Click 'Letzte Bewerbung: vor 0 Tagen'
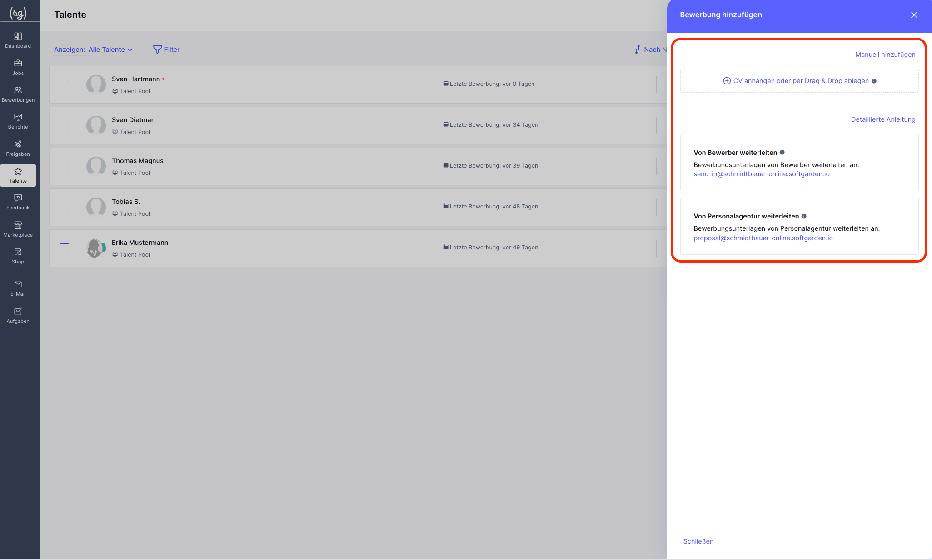This screenshot has height=560, width=932. (489, 84)
